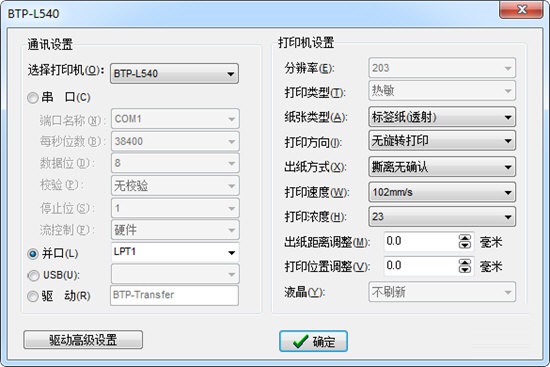The image size is (550, 367).
Task: Increase 打印位置调整 with the up arrow
Action: point(465,262)
